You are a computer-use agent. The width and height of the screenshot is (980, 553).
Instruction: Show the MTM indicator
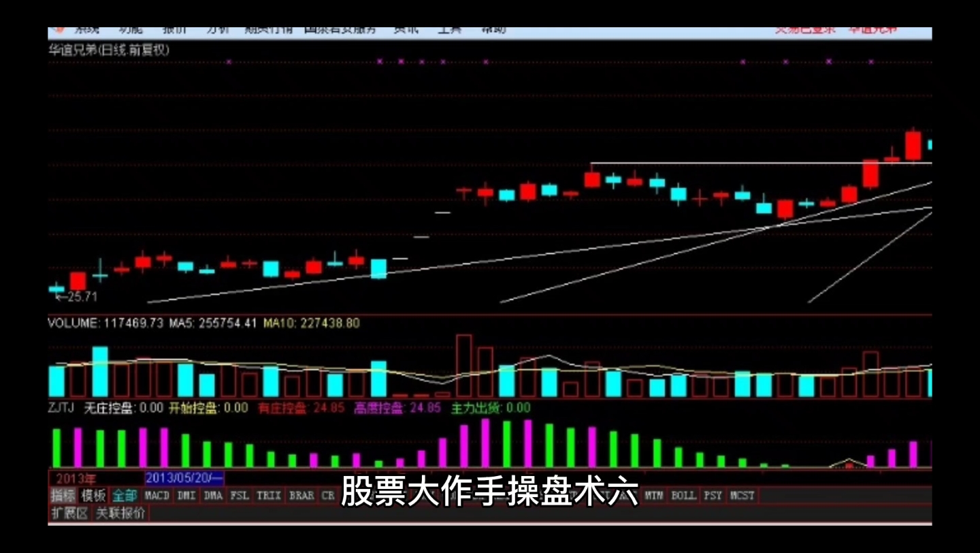pyautogui.click(x=654, y=496)
